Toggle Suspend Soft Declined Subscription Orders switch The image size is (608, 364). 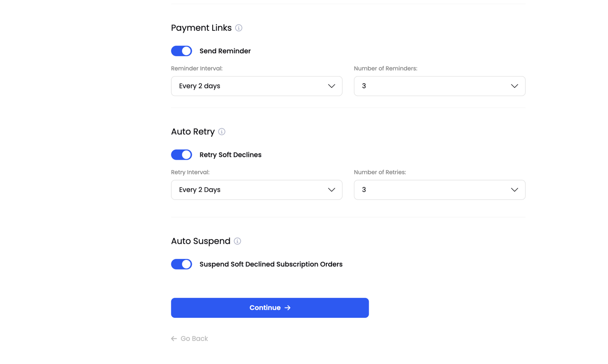(182, 264)
